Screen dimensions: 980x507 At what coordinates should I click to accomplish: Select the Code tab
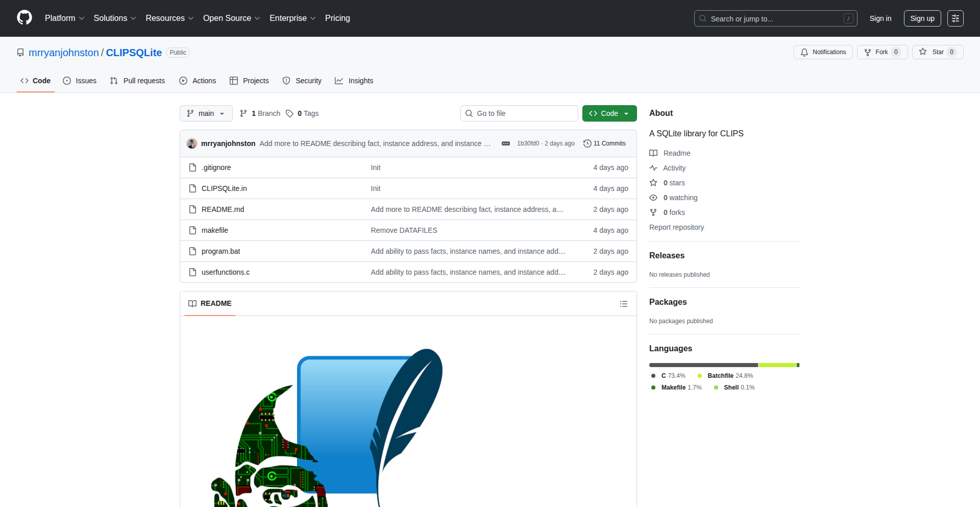point(35,81)
